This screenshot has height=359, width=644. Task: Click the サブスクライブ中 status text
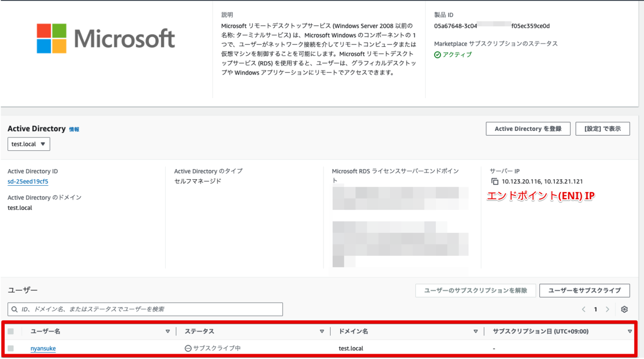pos(217,348)
